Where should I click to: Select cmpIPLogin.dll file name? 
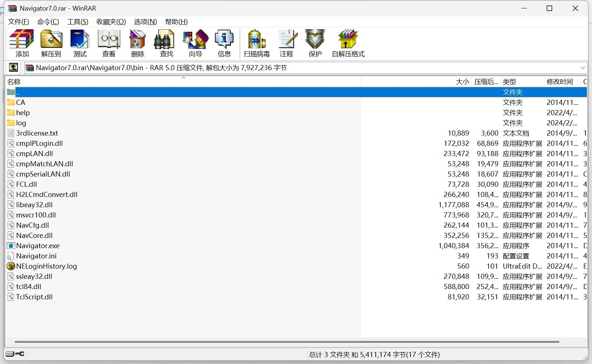point(39,143)
